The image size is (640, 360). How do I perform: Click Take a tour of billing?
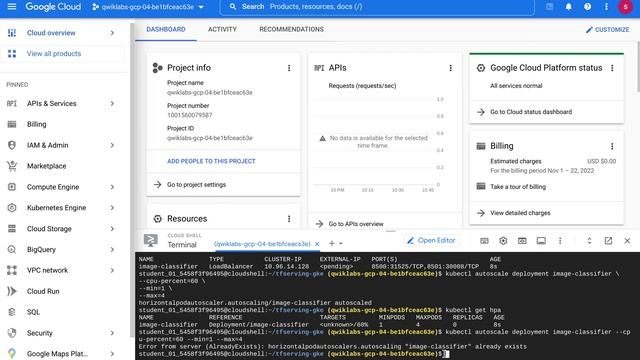pyautogui.click(x=518, y=187)
